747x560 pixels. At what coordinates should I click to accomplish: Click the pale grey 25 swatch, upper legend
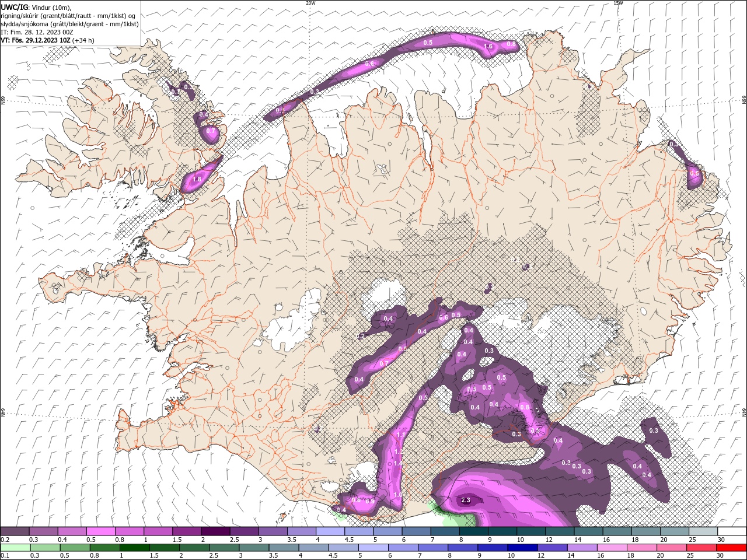point(703,531)
